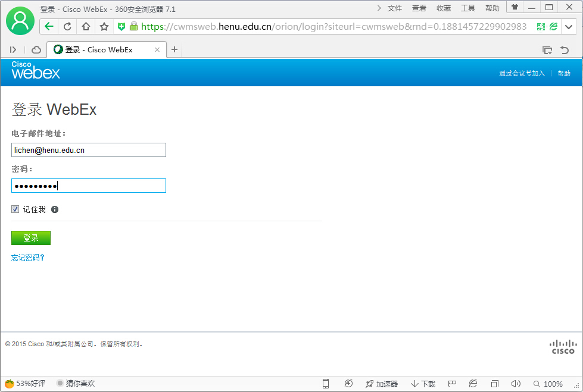This screenshot has width=583, height=392.
Task: Click the status bar browser engine icon
Action: (473, 384)
